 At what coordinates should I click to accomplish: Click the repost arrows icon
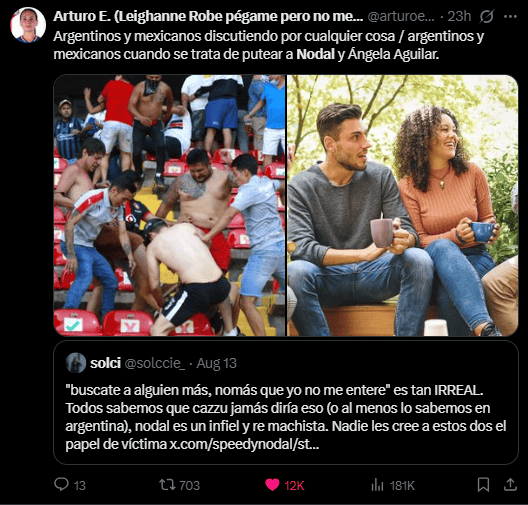pyautogui.click(x=167, y=485)
